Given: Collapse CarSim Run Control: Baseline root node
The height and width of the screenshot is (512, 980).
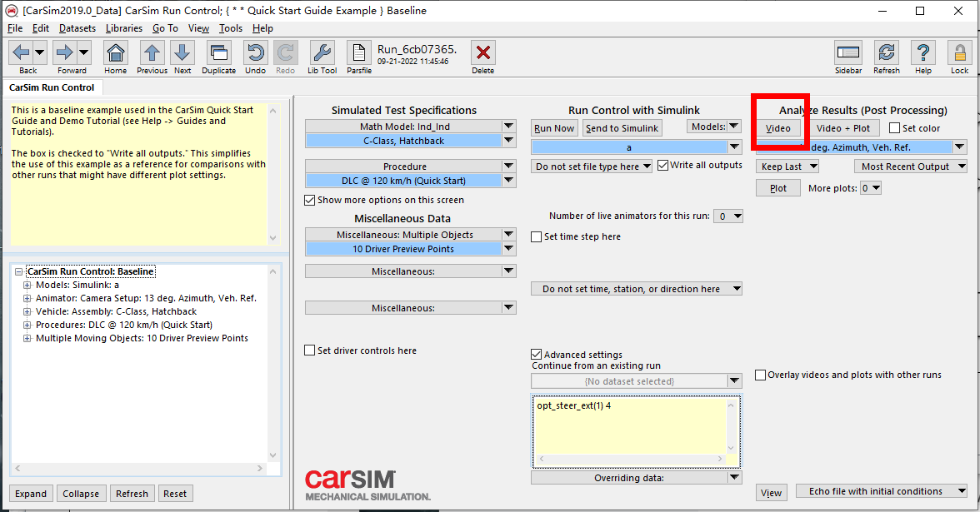Looking at the screenshot, I should (18, 271).
